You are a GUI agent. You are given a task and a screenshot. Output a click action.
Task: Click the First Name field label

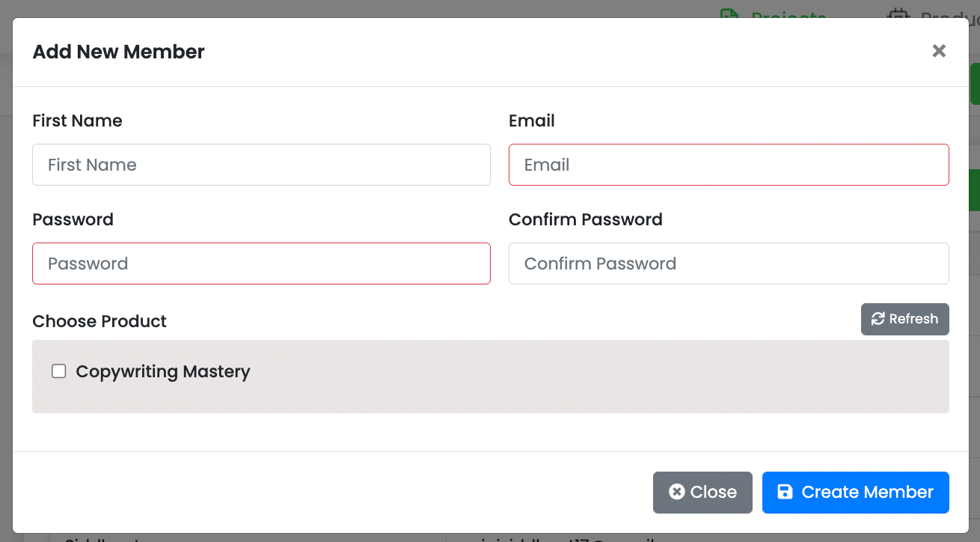point(78,121)
